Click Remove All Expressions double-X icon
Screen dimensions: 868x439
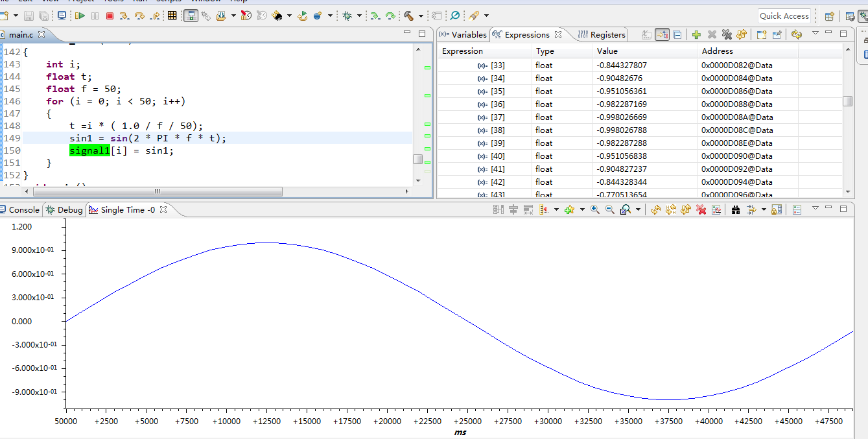coord(727,34)
